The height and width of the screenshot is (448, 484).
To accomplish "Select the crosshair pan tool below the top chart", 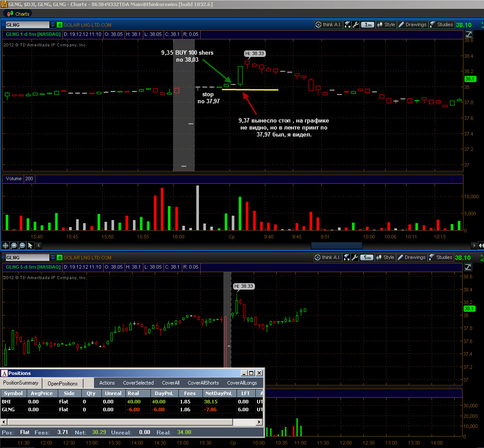I will tap(6, 245).
